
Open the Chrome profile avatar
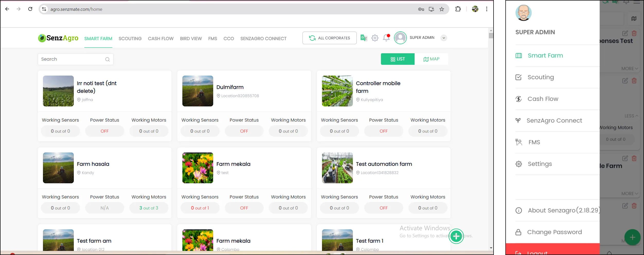pos(475,9)
